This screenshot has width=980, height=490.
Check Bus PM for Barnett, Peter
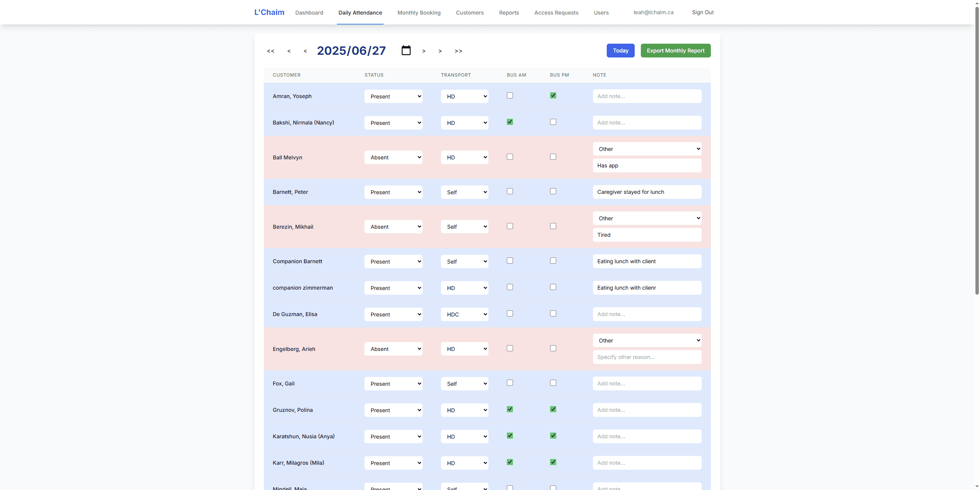coord(553,191)
